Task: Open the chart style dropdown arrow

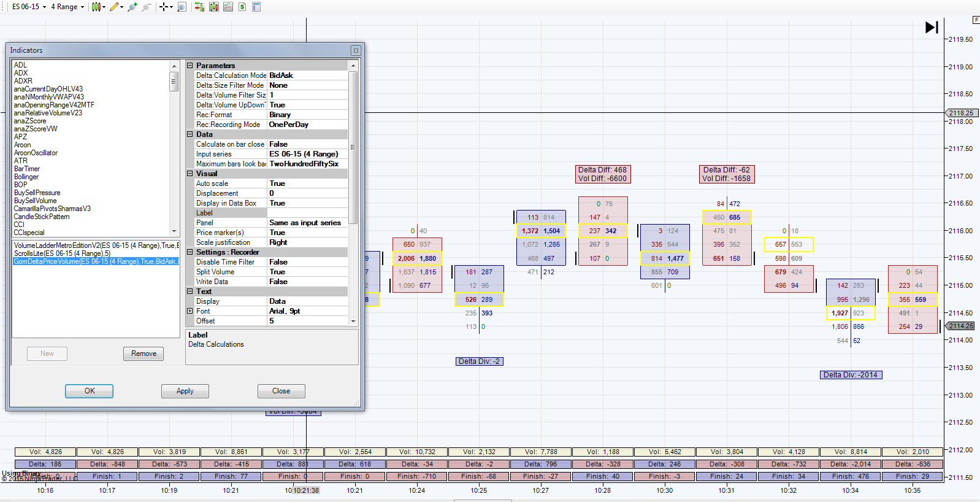Action: [x=104, y=7]
